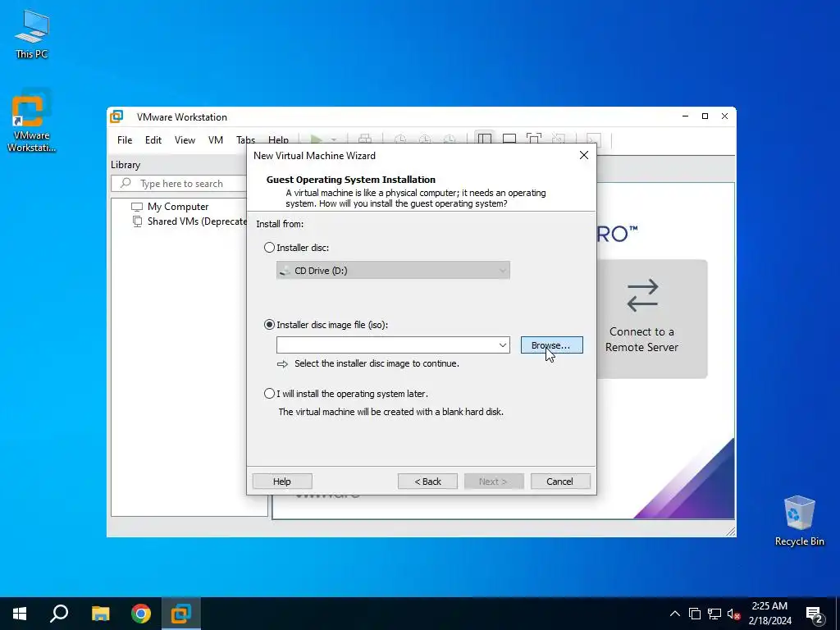
Task: Open the View menu
Action: click(x=185, y=139)
